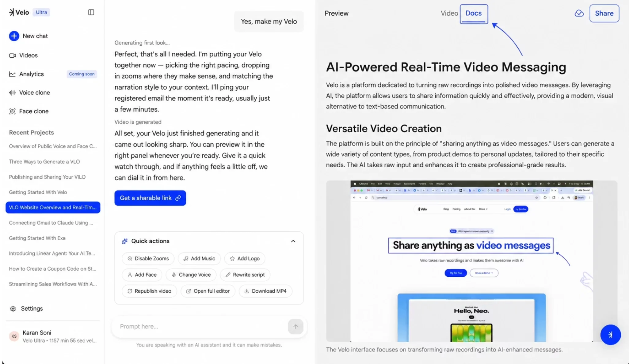629x364 pixels.
Task: Click the KS user avatar
Action: [x=14, y=336]
